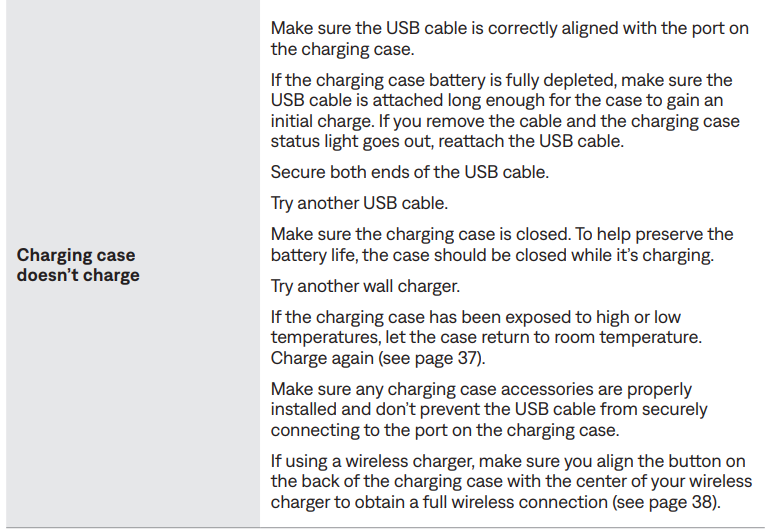Click the 'Charge again' sentence
The height and width of the screenshot is (532, 771).
click(x=378, y=357)
